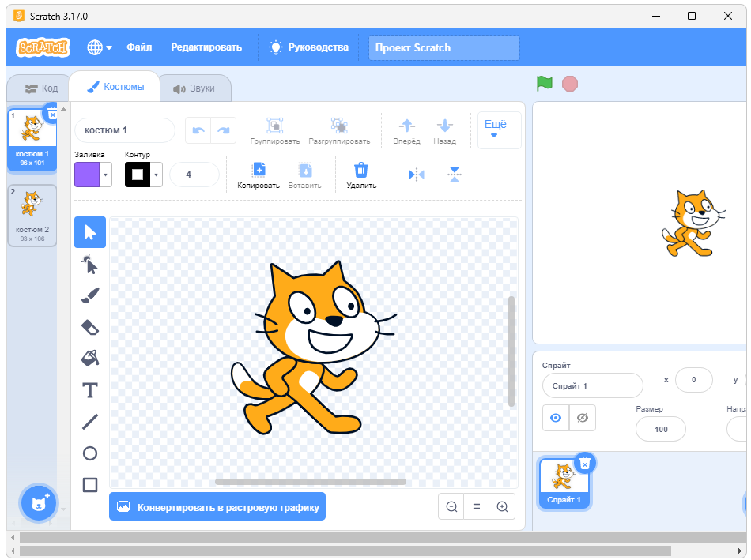751x560 pixels.
Task: Select the Fill bucket tool
Action: pyautogui.click(x=90, y=358)
